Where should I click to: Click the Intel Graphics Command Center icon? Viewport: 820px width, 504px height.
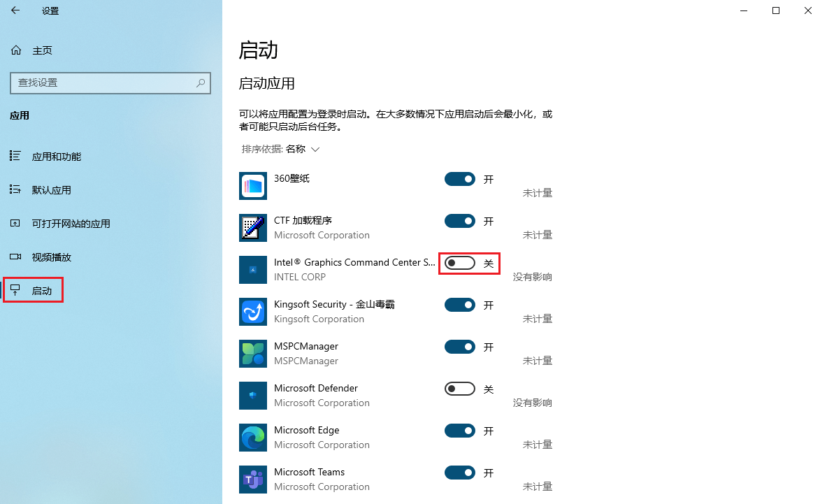coord(252,269)
